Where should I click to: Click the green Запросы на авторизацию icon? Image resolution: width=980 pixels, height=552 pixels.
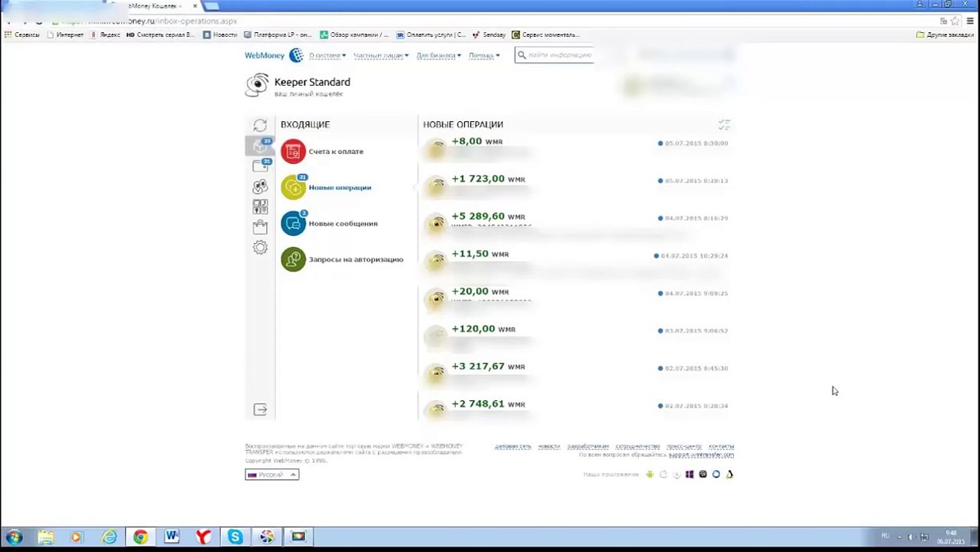coord(293,259)
